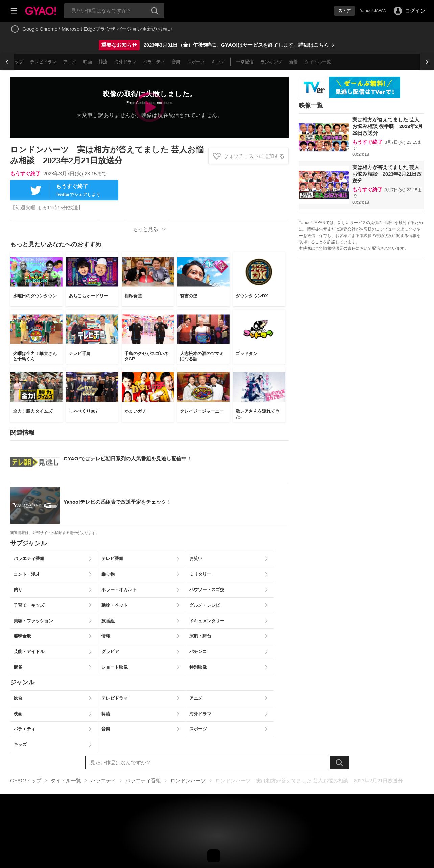Open テレビ千鳥 recommendation card

pyautogui.click(x=92, y=337)
